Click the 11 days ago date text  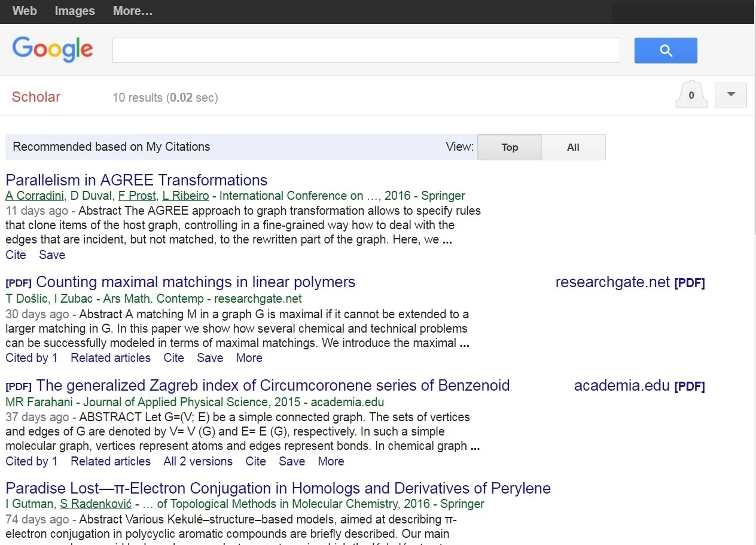37,211
